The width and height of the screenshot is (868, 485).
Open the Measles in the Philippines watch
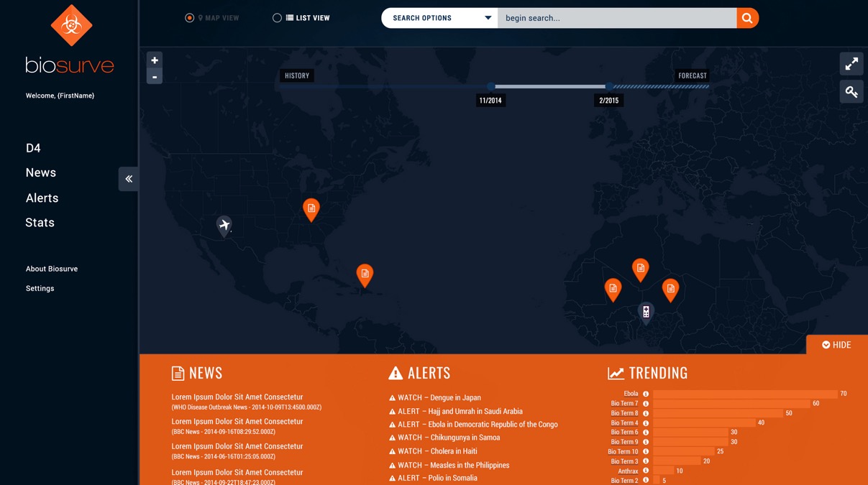pyautogui.click(x=449, y=465)
